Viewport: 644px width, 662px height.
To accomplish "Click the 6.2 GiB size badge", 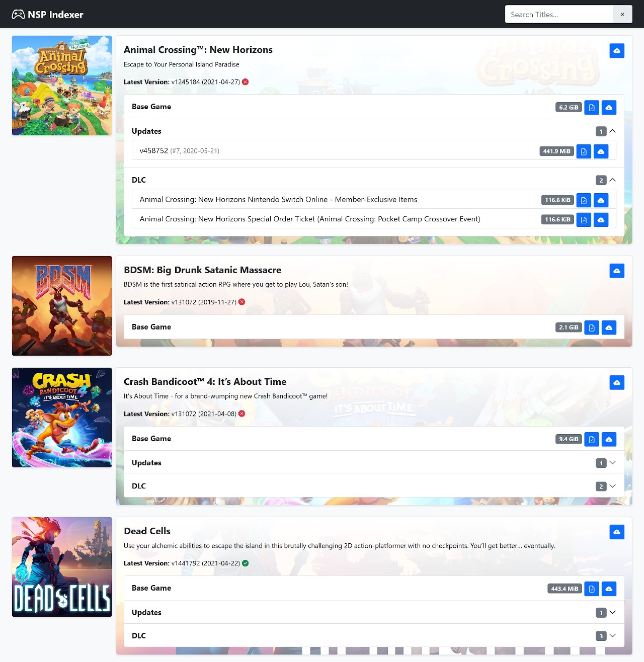I will point(569,108).
